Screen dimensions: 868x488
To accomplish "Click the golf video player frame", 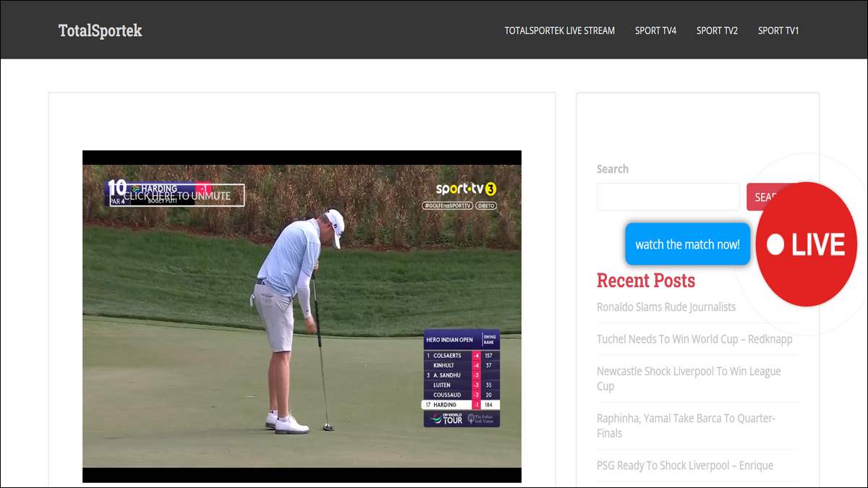I will tap(302, 317).
